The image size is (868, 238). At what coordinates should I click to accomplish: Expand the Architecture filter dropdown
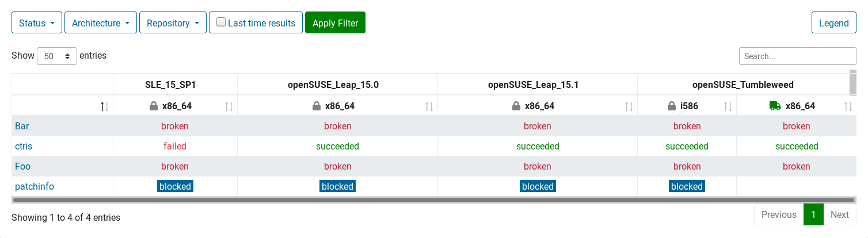coord(101,23)
